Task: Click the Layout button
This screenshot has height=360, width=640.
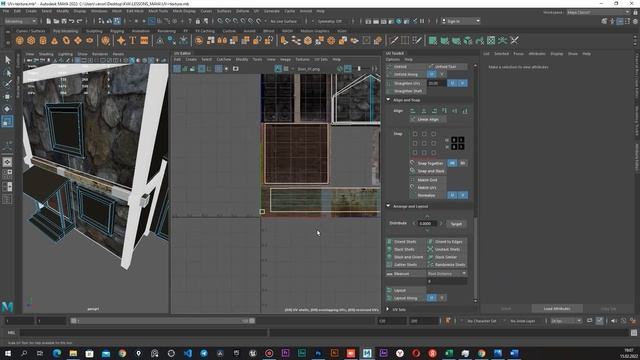Action: coord(406,290)
